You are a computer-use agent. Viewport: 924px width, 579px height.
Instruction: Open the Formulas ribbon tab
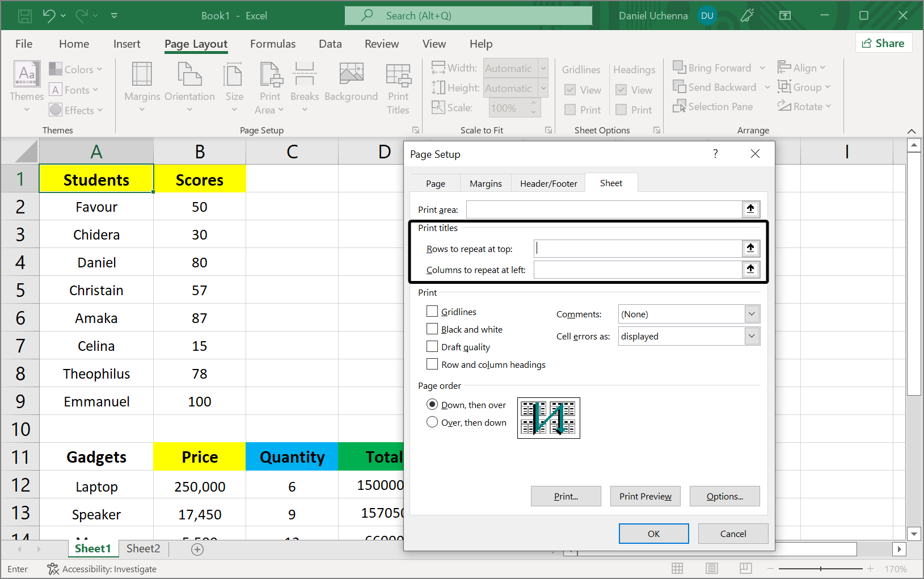273,44
